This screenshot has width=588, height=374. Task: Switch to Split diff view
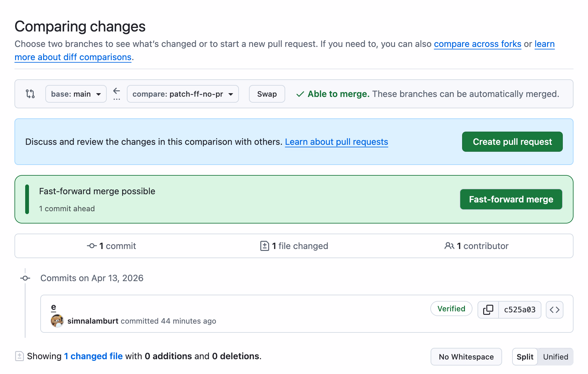[525, 357]
